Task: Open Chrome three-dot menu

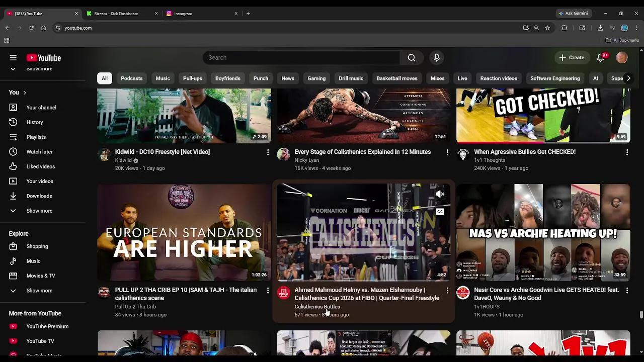Action: click(x=636, y=28)
